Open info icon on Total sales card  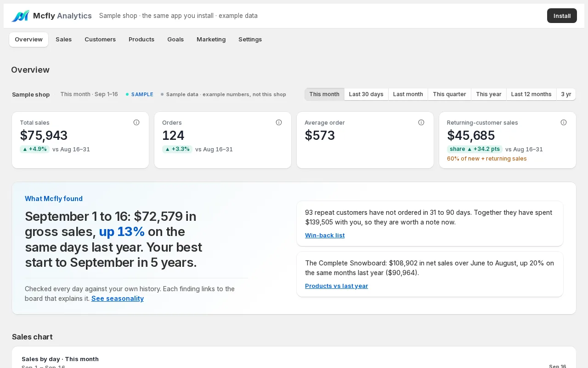[136, 122]
